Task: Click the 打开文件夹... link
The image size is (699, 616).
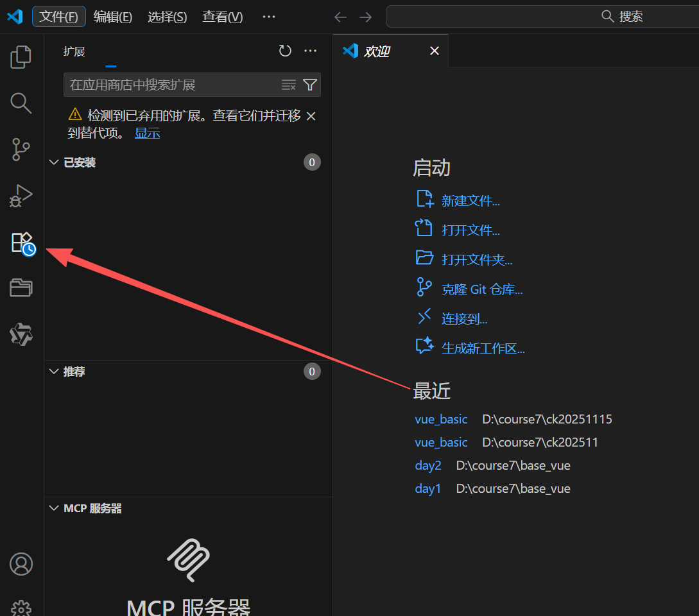Action: 477,259
